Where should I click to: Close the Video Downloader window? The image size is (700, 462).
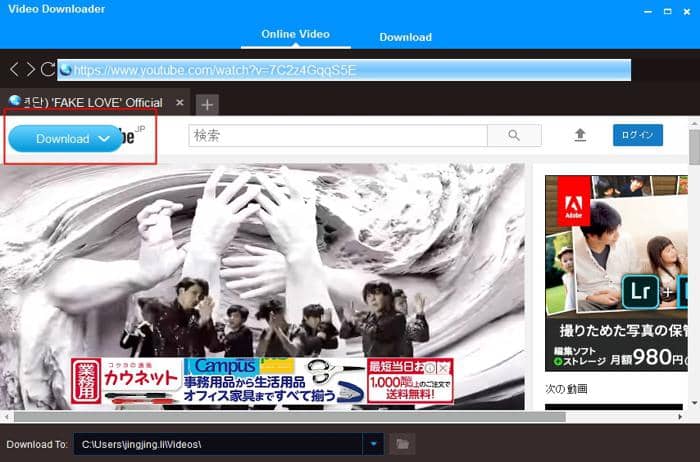coord(687,12)
